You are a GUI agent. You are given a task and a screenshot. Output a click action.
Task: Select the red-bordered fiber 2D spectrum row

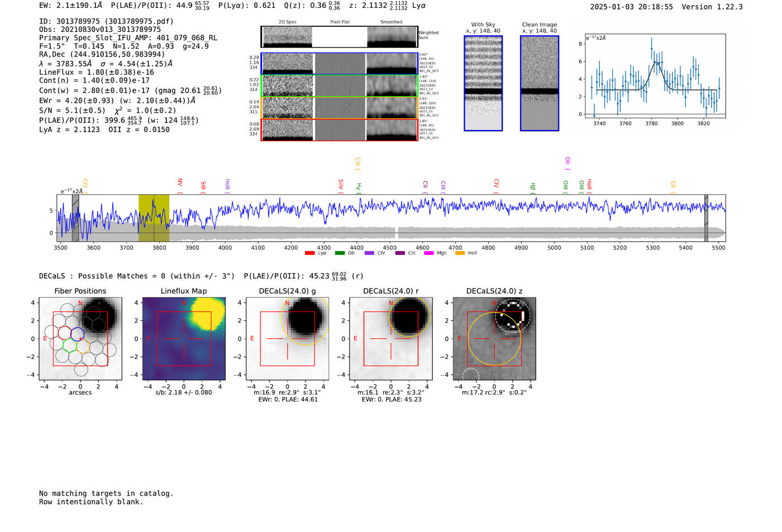coord(340,130)
